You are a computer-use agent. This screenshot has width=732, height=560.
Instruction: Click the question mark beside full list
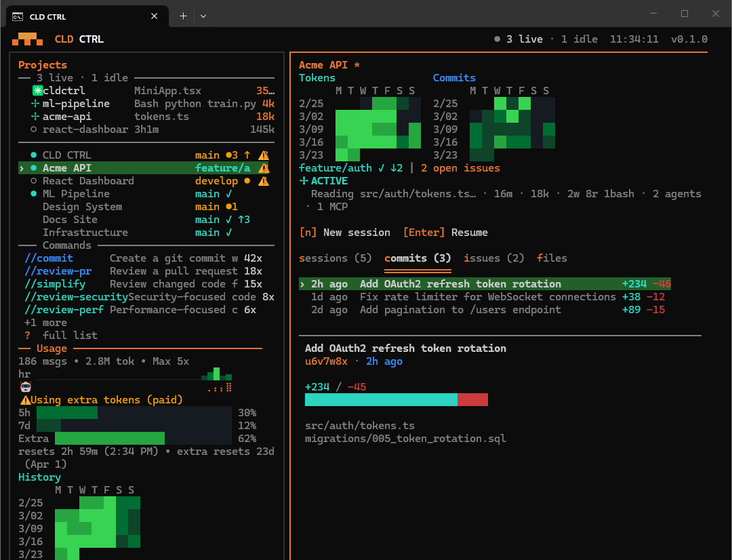[x=28, y=336]
